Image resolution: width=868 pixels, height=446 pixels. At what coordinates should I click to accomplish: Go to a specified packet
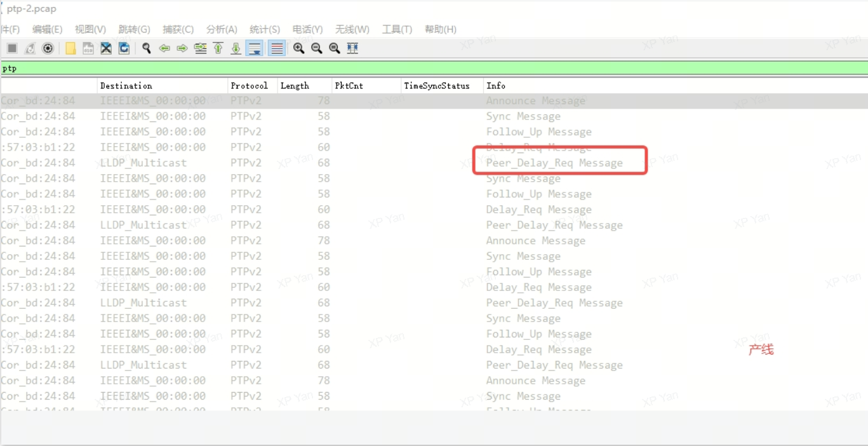click(x=200, y=48)
